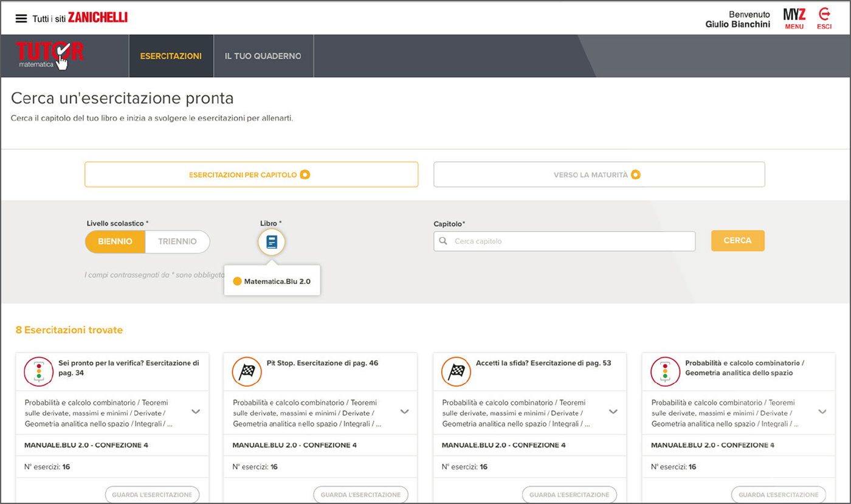Choose Esercitazioni per capitolo mode
The width and height of the screenshot is (851, 504).
(251, 174)
